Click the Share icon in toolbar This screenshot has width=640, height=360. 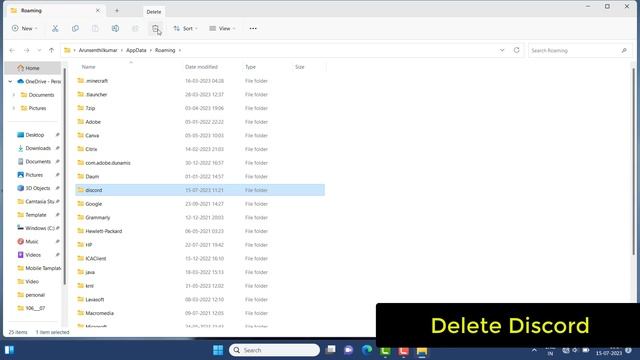point(135,29)
